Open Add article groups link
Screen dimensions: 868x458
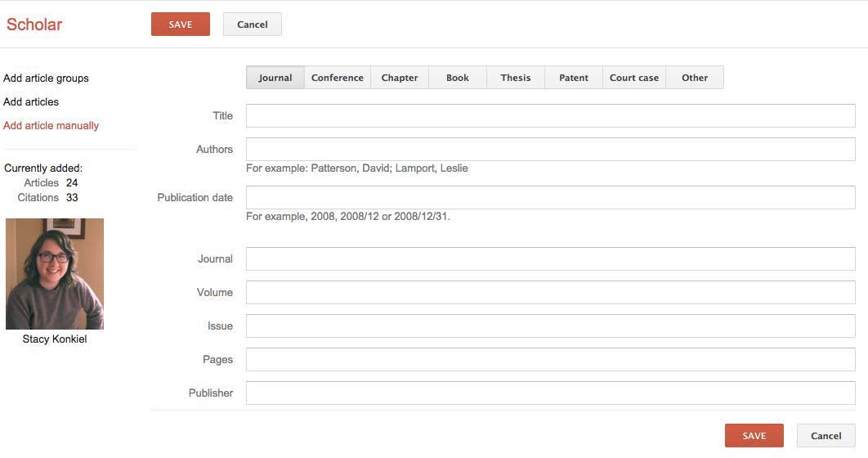(46, 78)
